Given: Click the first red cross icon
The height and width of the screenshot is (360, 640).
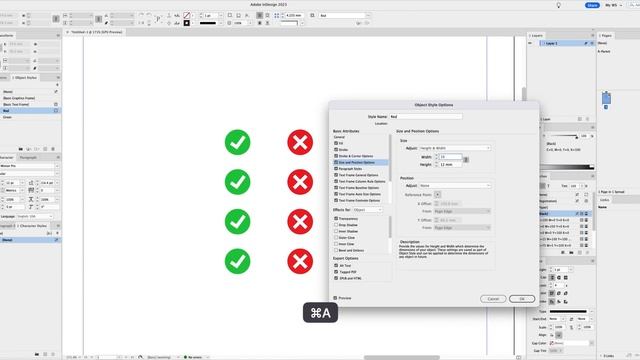Looking at the screenshot, I should point(300,142).
